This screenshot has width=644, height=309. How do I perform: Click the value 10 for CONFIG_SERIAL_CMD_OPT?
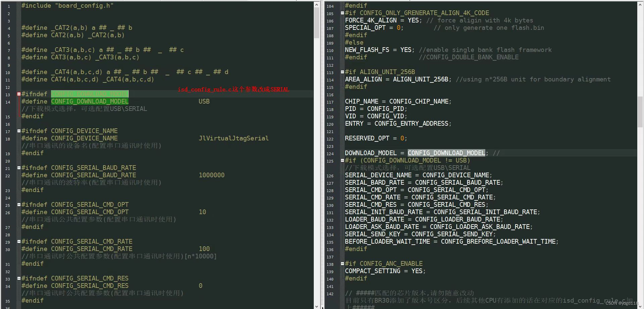tap(202, 212)
